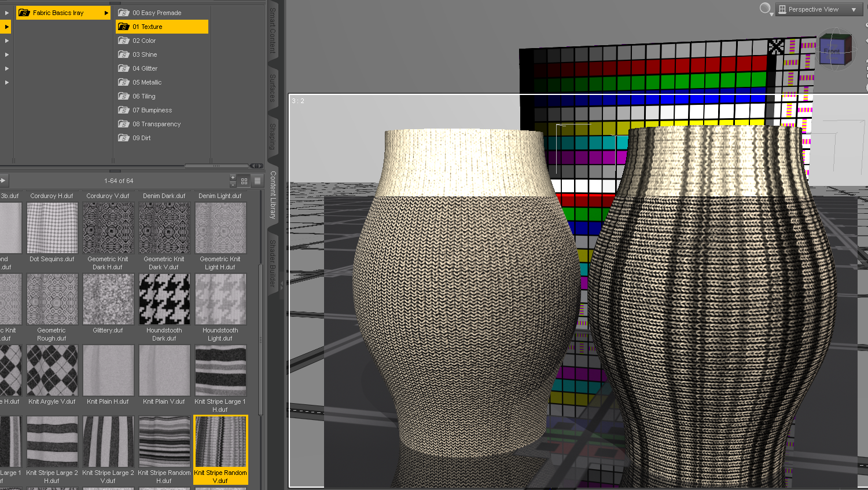Switch content pane to grid view
868x490 pixels.
click(244, 181)
